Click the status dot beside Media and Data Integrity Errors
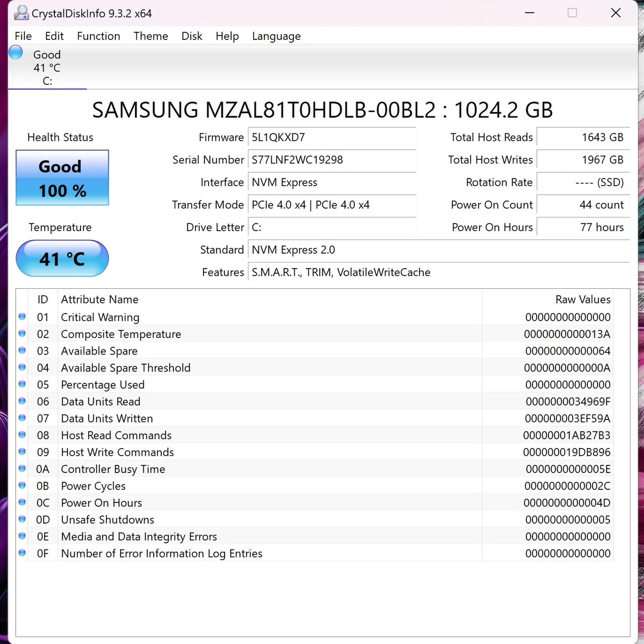Viewport: 644px width, 644px height. (x=22, y=536)
